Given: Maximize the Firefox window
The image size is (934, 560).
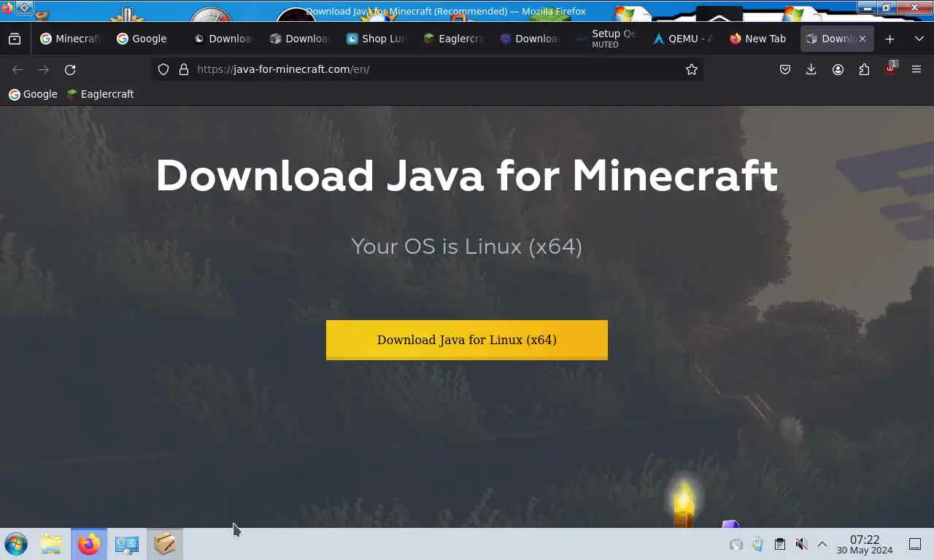Looking at the screenshot, I should click(887, 7).
